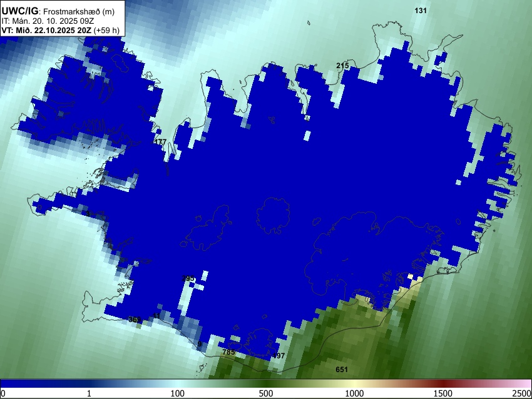
Task: Click the 1000 label on color scale
Action: click(x=354, y=393)
